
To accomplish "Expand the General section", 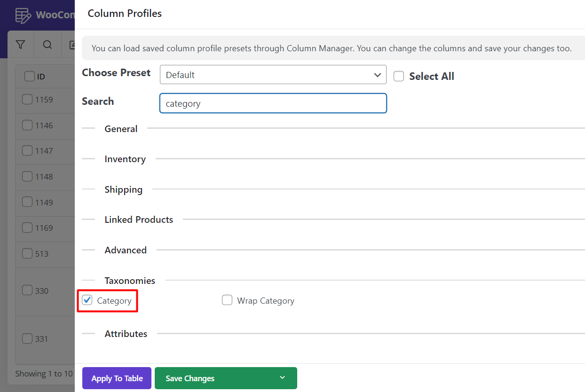I will tap(121, 129).
